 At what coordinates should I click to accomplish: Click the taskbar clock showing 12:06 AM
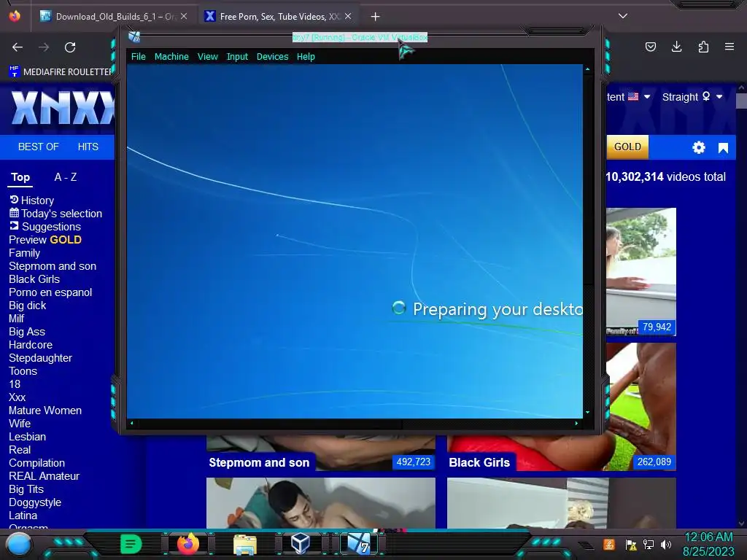pyautogui.click(x=708, y=544)
